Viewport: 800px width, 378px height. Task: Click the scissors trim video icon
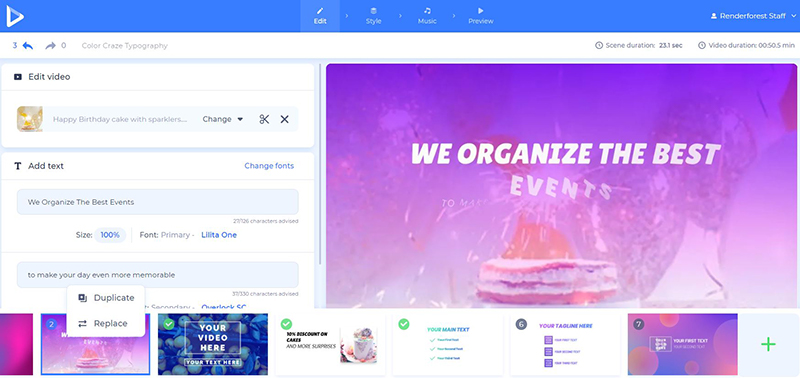coord(264,119)
